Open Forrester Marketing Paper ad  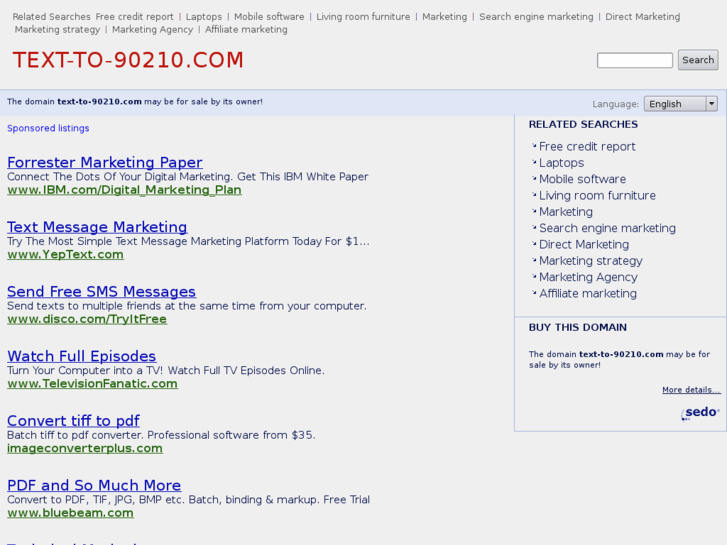pyautogui.click(x=105, y=162)
